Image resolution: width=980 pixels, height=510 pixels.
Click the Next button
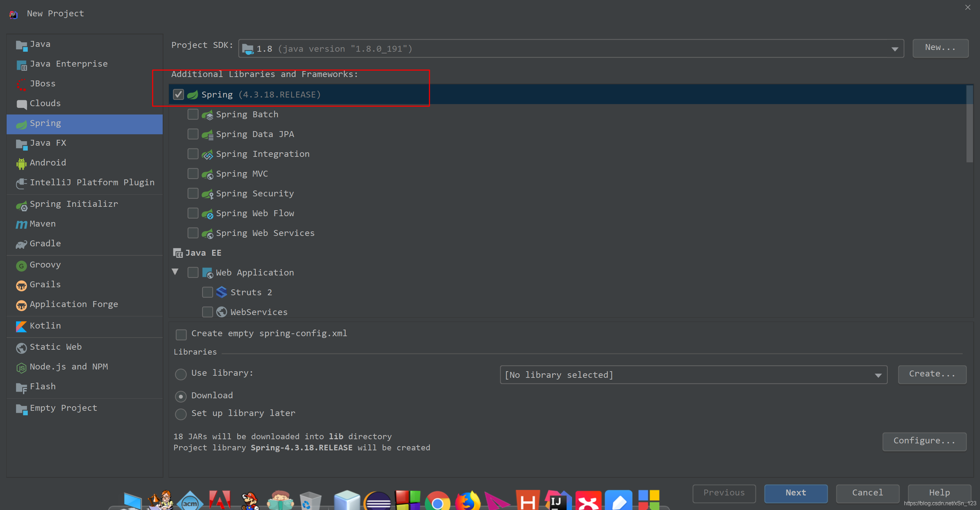click(796, 493)
